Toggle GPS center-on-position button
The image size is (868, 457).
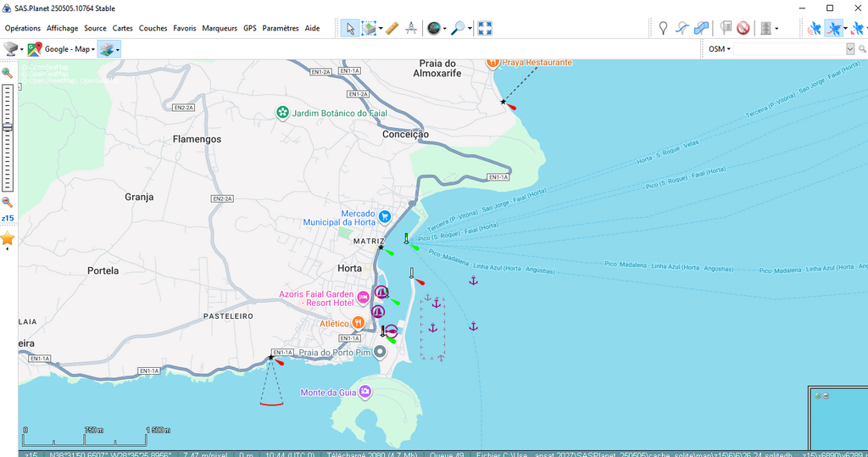pyautogui.click(x=835, y=28)
